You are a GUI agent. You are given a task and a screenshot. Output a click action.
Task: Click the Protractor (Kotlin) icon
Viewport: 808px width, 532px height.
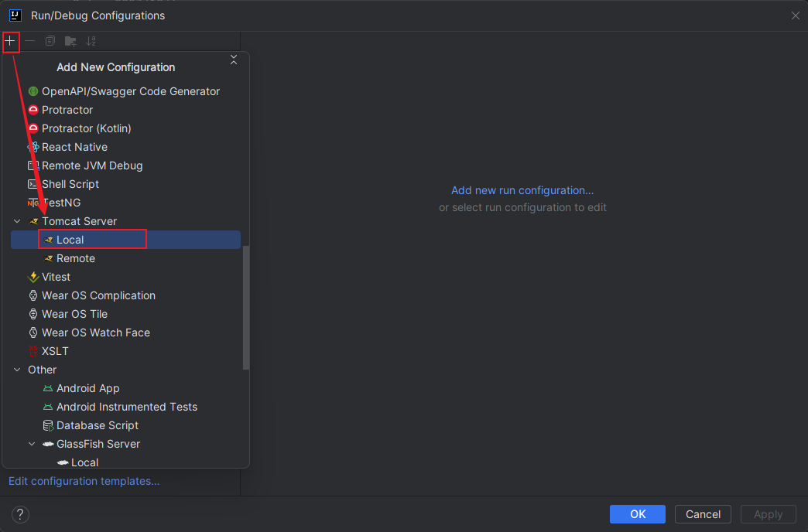[x=33, y=128]
